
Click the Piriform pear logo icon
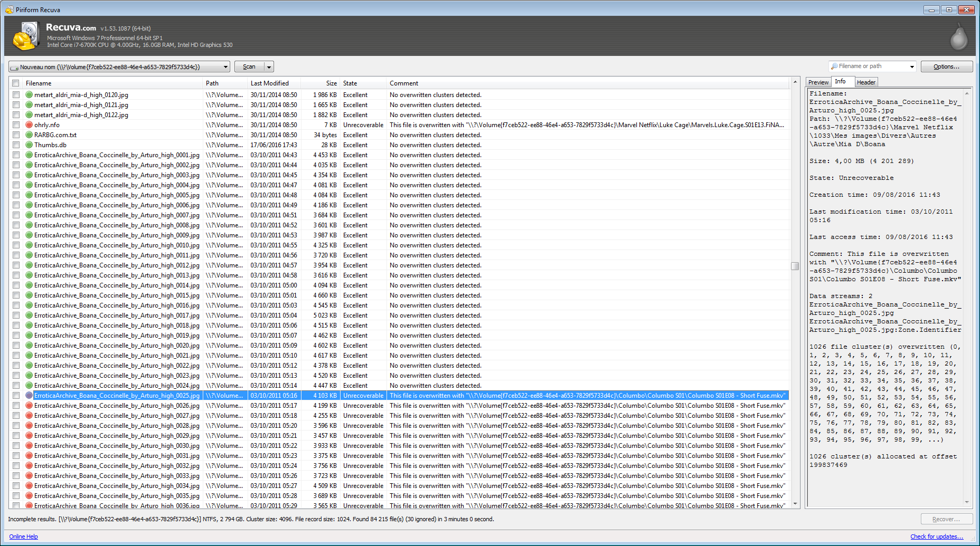click(x=959, y=37)
